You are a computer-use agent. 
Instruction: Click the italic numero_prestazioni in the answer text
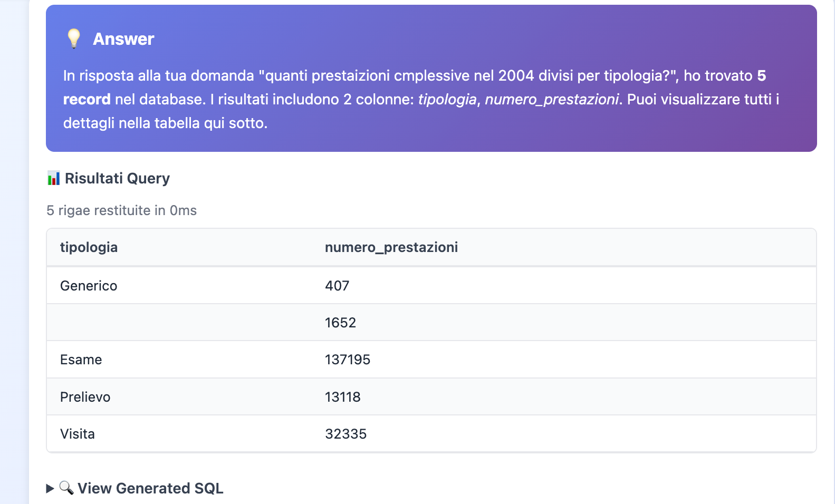(551, 100)
